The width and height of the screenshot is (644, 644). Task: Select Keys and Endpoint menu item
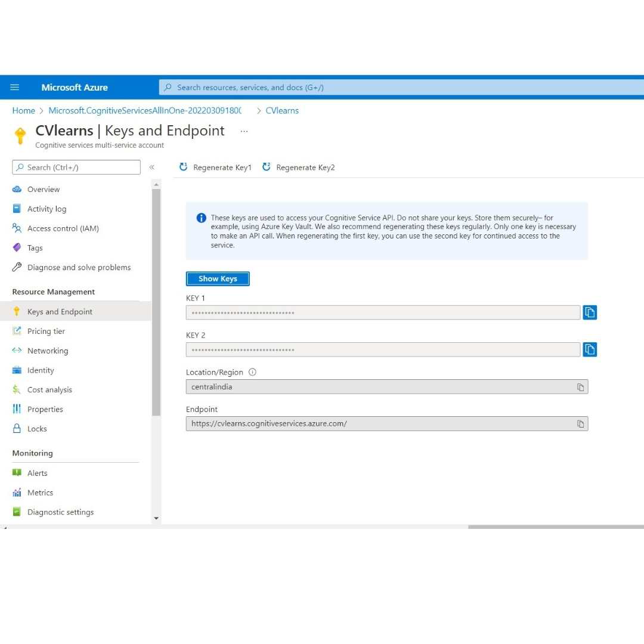(76, 311)
